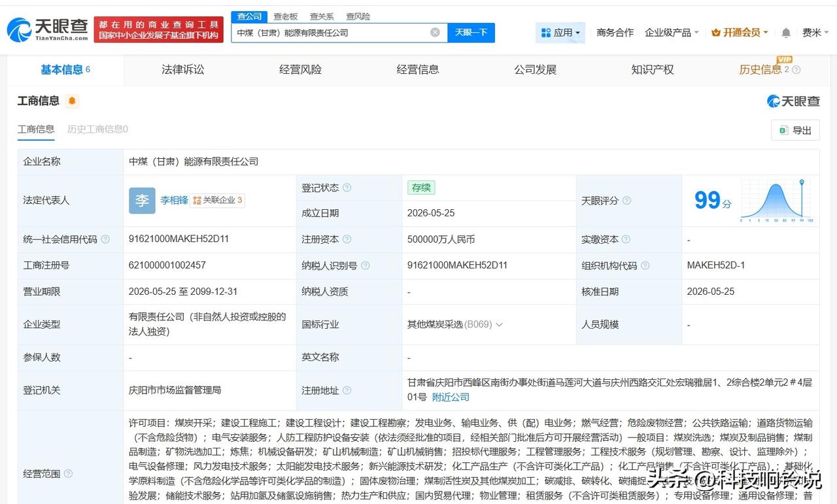Image resolution: width=837 pixels, height=504 pixels.
Task: Select the 查老板 search tab
Action: tap(285, 16)
